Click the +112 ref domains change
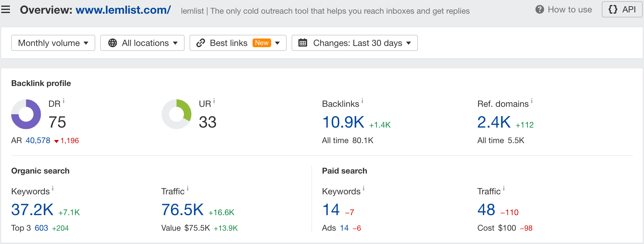The height and width of the screenshot is (244, 644). coord(525,125)
